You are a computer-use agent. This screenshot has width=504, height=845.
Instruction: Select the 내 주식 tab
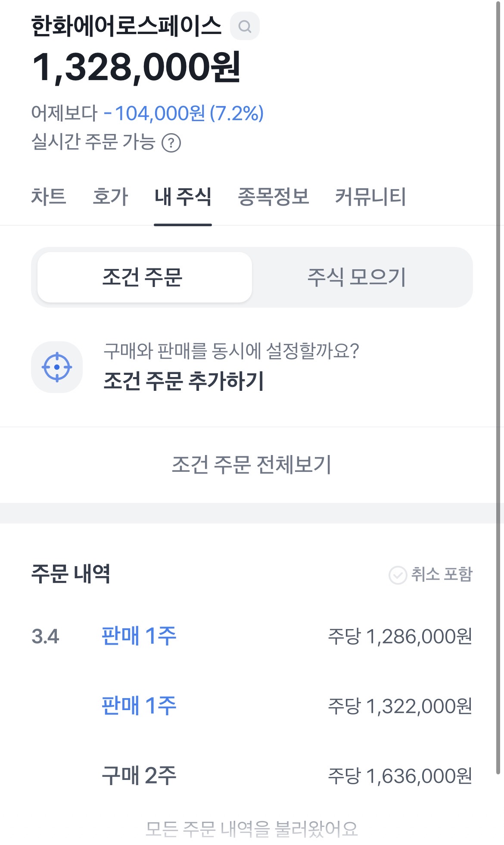tap(183, 197)
